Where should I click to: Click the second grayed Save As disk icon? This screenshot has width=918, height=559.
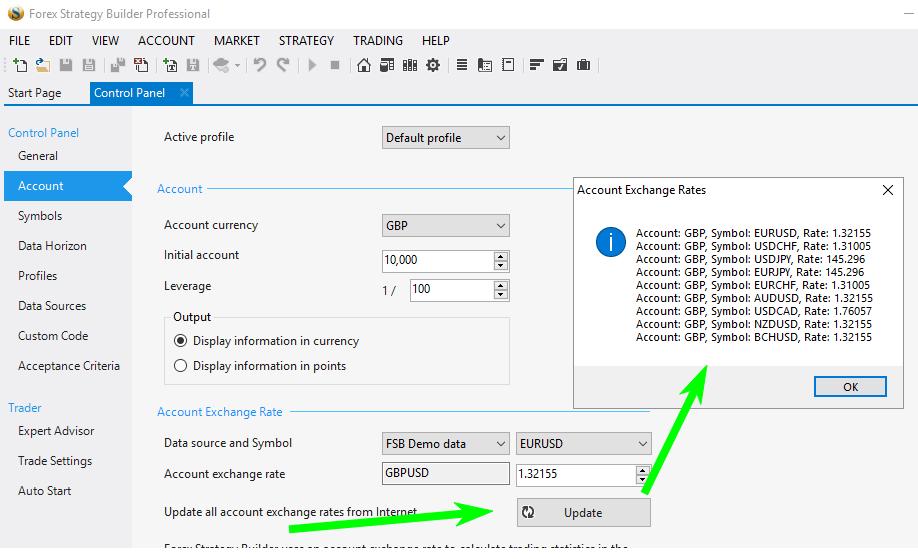[89, 65]
